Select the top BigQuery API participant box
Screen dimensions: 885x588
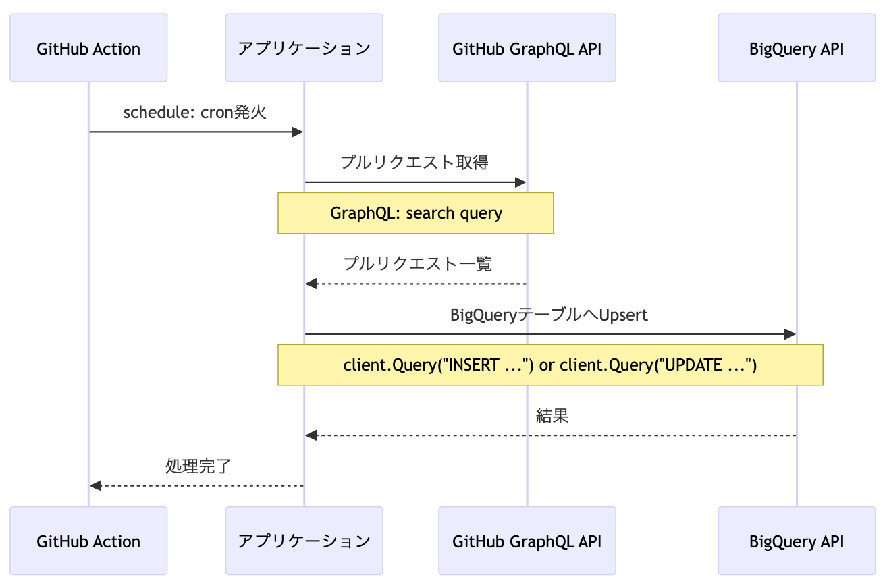click(797, 48)
